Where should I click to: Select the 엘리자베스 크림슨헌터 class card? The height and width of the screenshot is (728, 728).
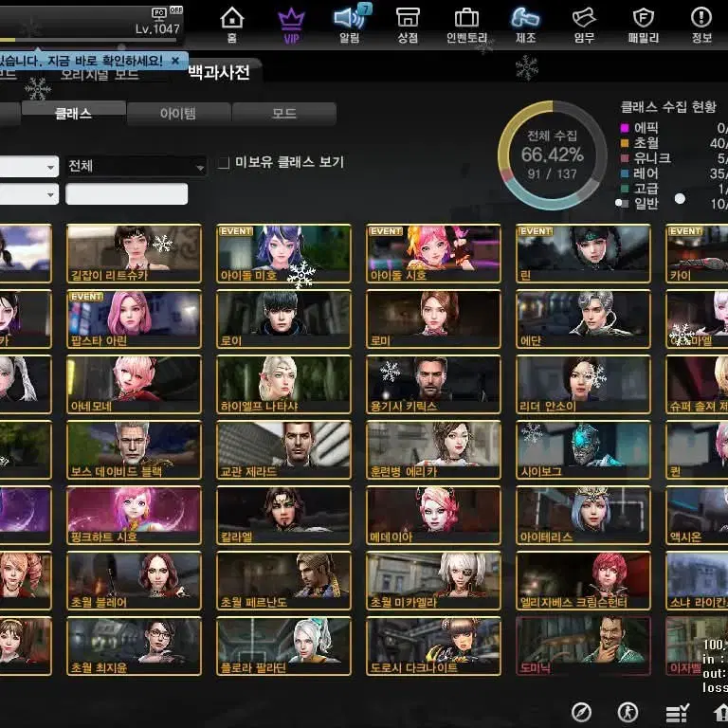(583, 581)
